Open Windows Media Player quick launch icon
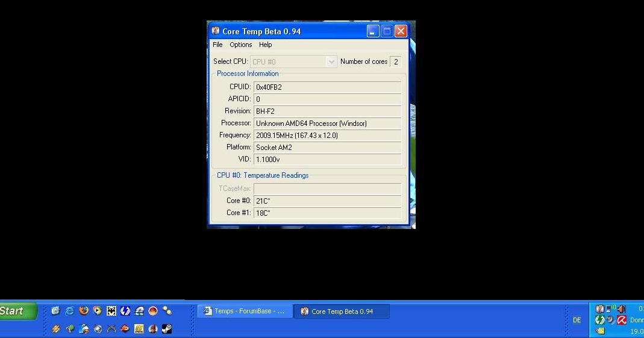The image size is (644, 338). (x=98, y=311)
